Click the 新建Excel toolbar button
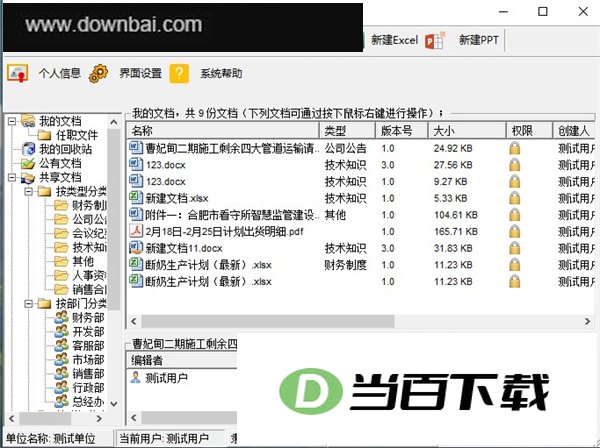This screenshot has width=600, height=448. [394, 40]
